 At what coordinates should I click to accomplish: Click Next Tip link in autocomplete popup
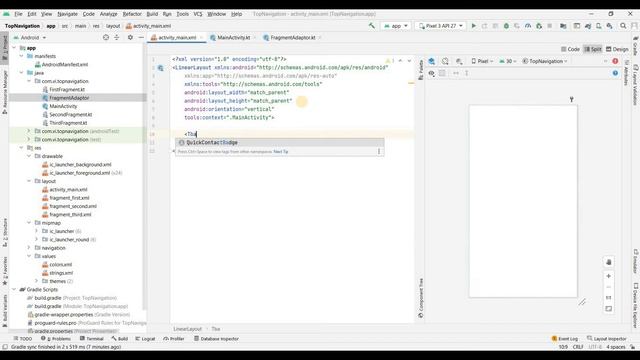(281, 152)
